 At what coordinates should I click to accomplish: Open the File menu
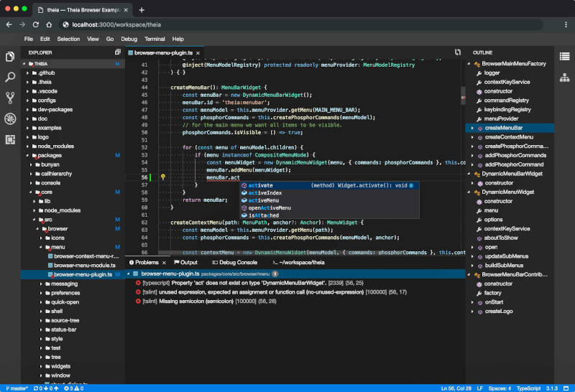tap(29, 39)
